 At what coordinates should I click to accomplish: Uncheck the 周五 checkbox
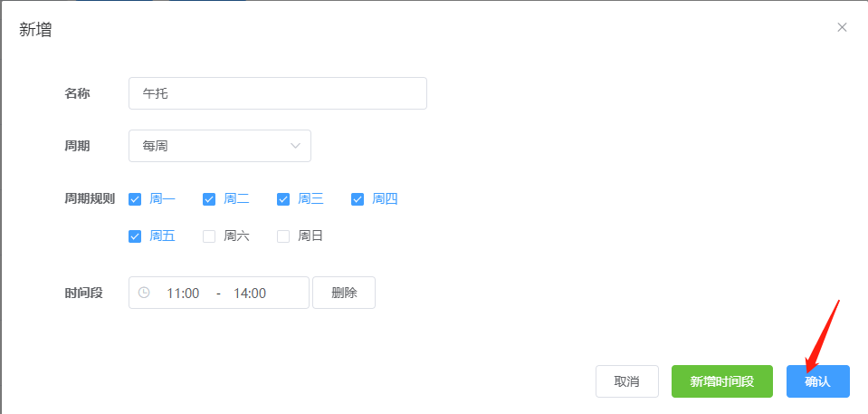click(135, 236)
